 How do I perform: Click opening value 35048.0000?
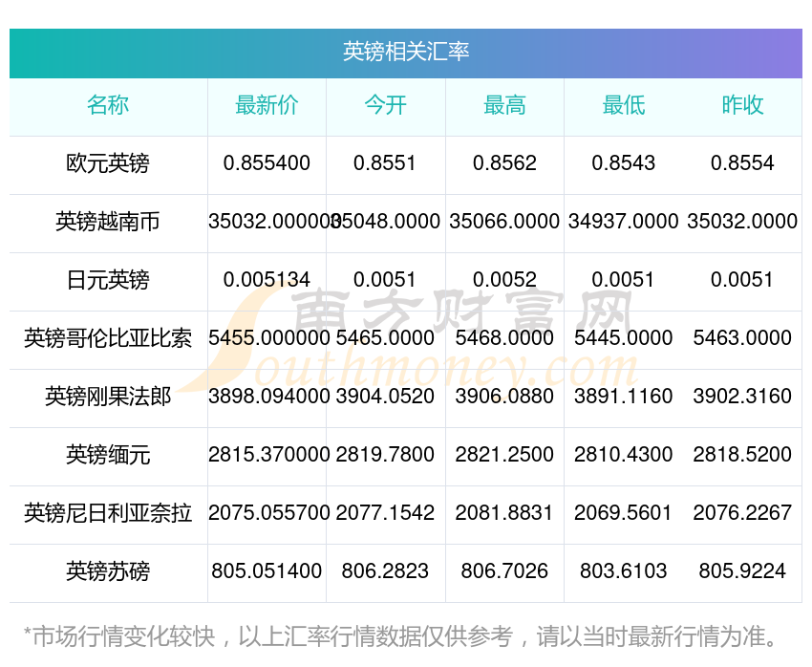click(x=385, y=221)
